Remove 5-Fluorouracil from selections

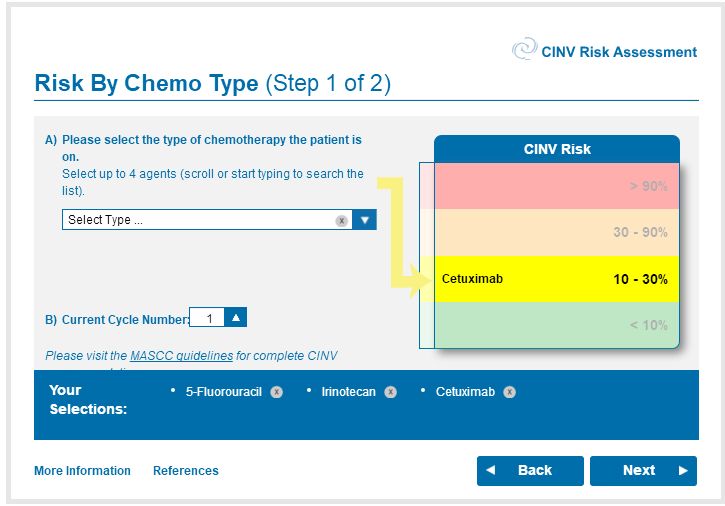tap(277, 392)
